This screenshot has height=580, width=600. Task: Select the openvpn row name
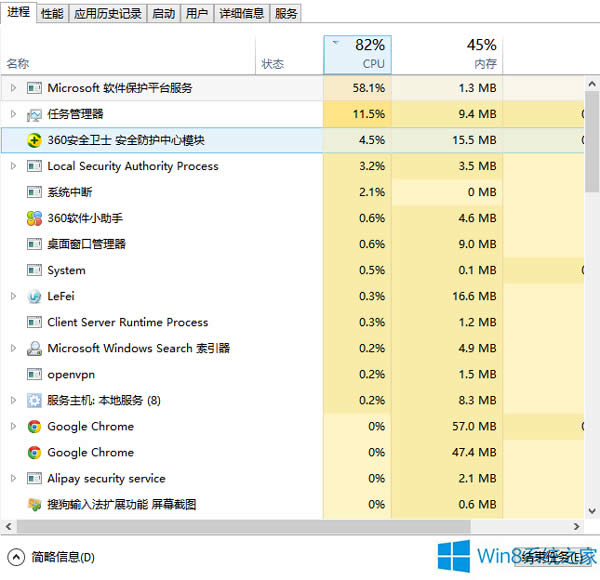pyautogui.click(x=71, y=375)
